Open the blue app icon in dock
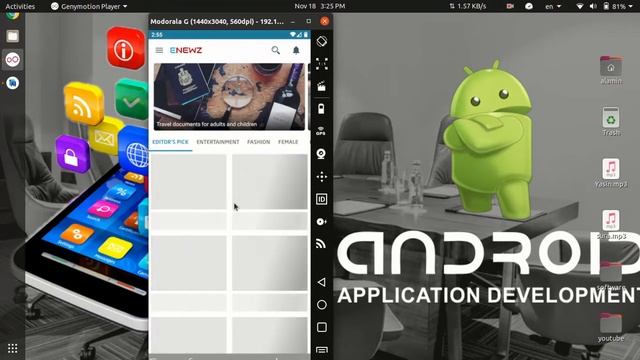The width and height of the screenshot is (640, 360). (x=12, y=83)
